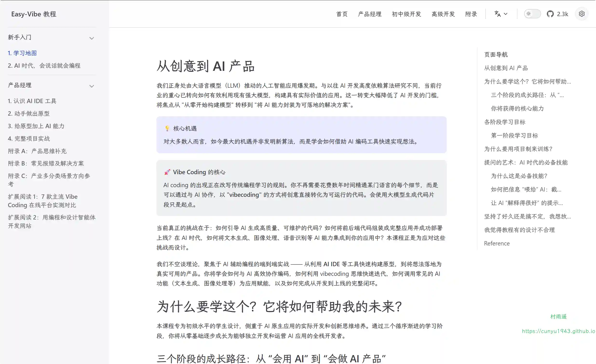
Task: Go to 各阶段学习目标 outline link
Action: click(505, 122)
